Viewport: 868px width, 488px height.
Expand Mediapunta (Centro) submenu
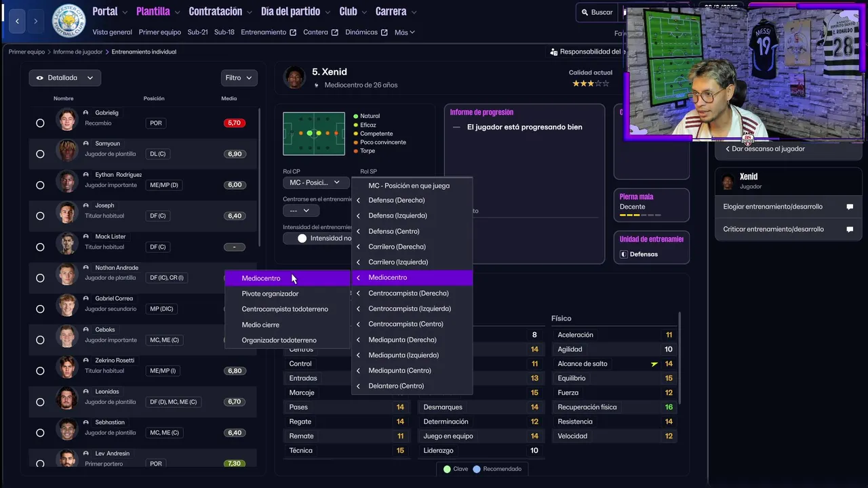[x=412, y=371]
